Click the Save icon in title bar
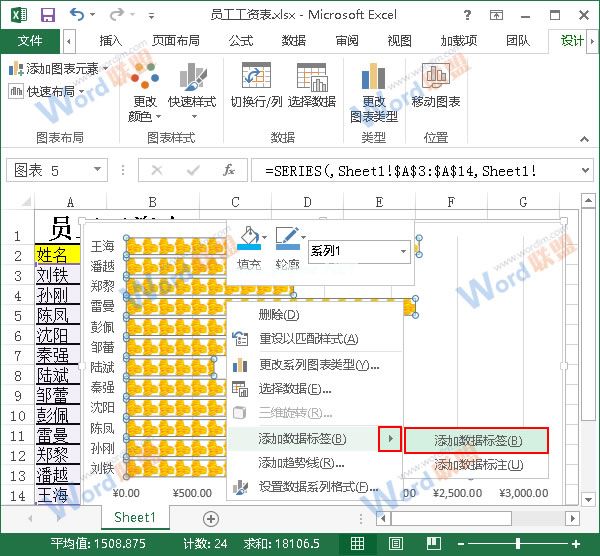 48,15
